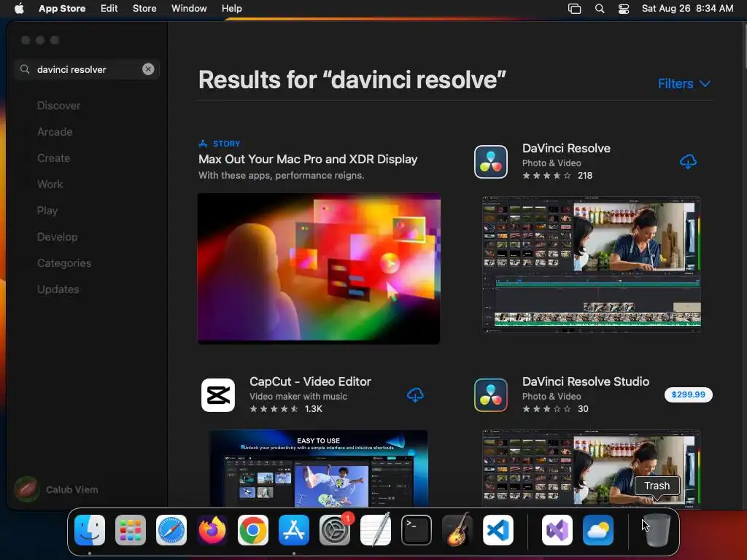Image resolution: width=747 pixels, height=560 pixels.
Task: Open Updates in sidebar
Action: (58, 289)
